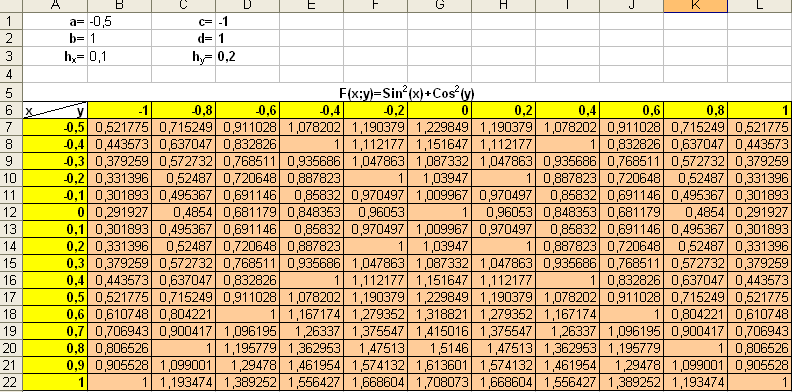Select 0,291927 in row 12 under y=1
792x392 pixels.
pyautogui.click(x=760, y=212)
